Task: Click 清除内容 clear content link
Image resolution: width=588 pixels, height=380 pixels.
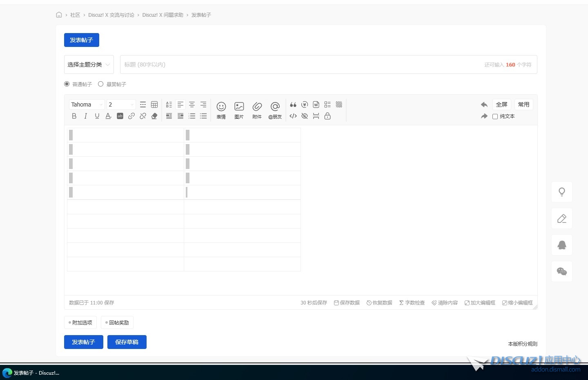Action: (x=445, y=303)
